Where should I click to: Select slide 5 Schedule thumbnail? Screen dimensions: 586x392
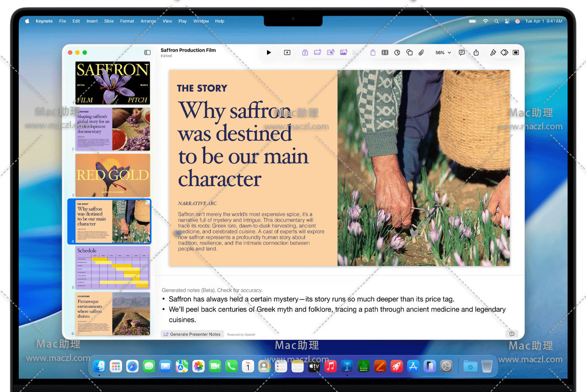click(112, 268)
